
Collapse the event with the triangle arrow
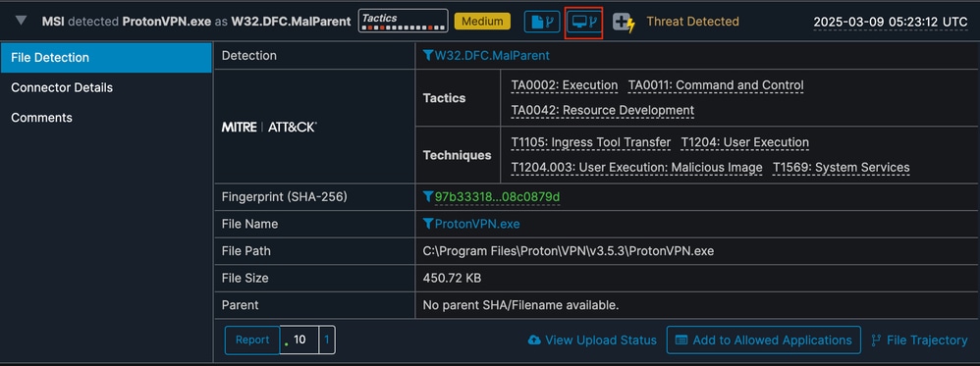22,21
